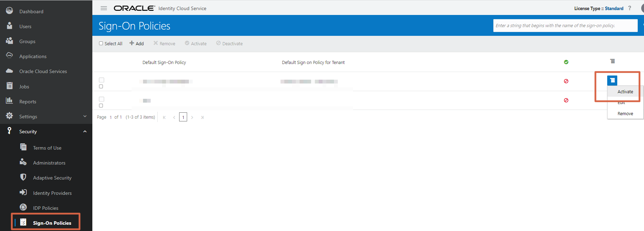
Task: Click Add in the toolbar
Action: [136, 43]
